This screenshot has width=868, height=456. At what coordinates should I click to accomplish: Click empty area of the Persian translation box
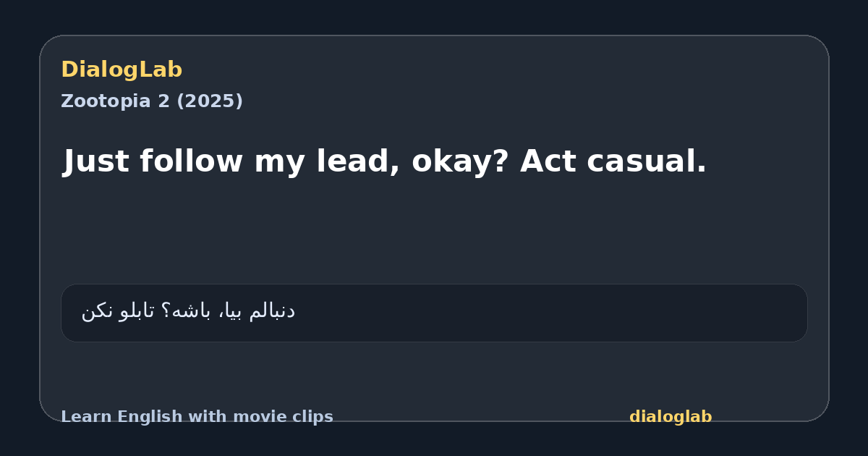pos(550,313)
